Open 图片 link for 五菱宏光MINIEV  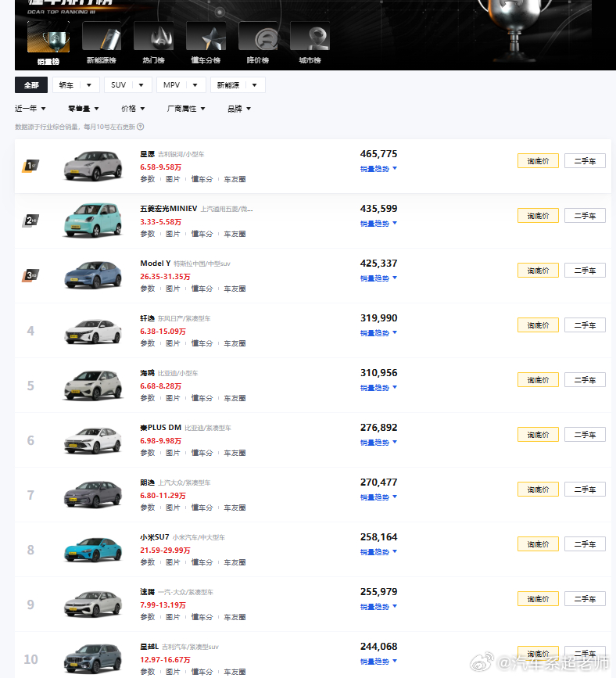(173, 234)
